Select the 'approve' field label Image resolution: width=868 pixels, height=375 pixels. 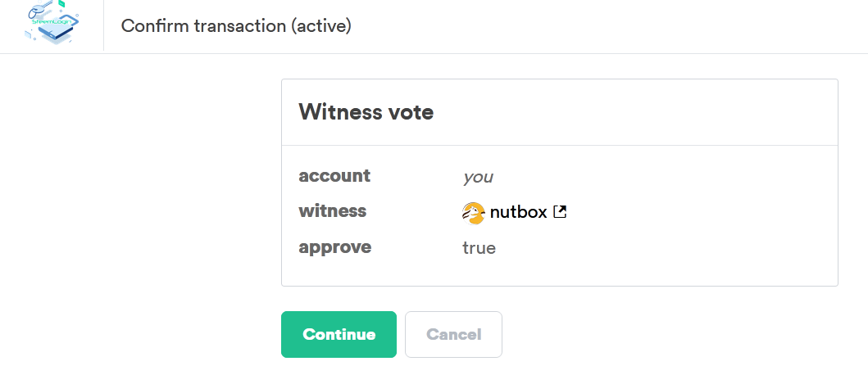(x=334, y=247)
